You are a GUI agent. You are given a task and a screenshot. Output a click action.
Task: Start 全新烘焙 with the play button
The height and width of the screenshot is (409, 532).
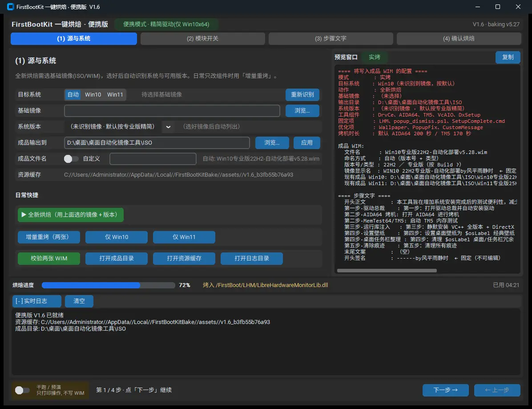pyautogui.click(x=71, y=215)
